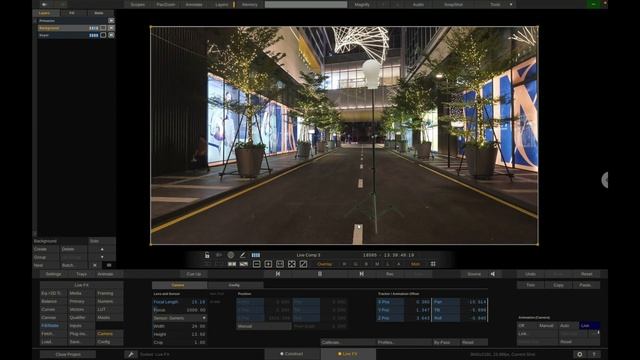640x360 pixels.
Task: Click the split compare view icon
Action: (244, 264)
